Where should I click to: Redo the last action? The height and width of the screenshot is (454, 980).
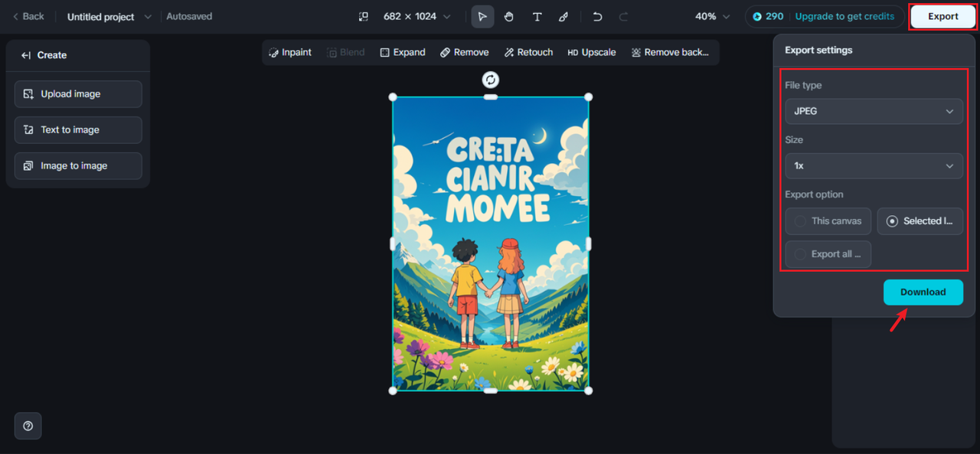623,16
